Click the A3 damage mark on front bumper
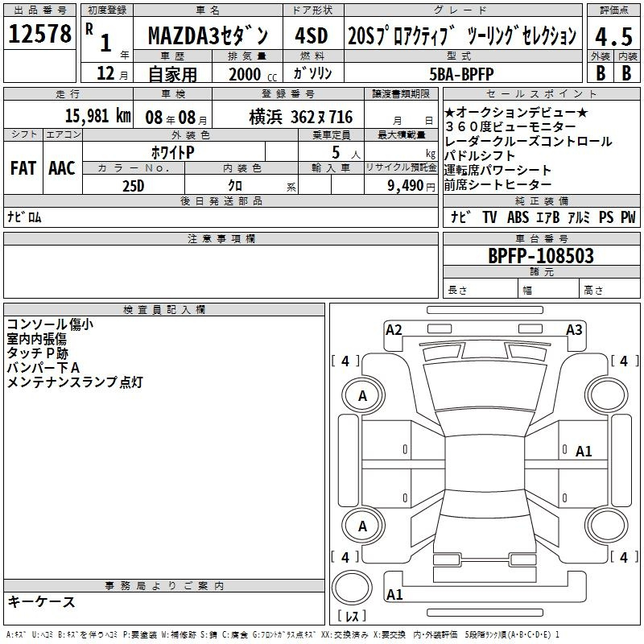Screen dimensions: 644x644 [x=573, y=329]
